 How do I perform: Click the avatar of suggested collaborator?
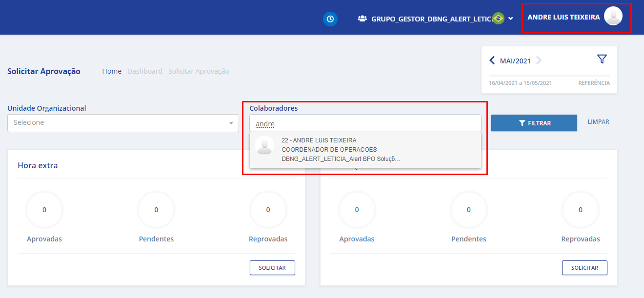pyautogui.click(x=264, y=146)
